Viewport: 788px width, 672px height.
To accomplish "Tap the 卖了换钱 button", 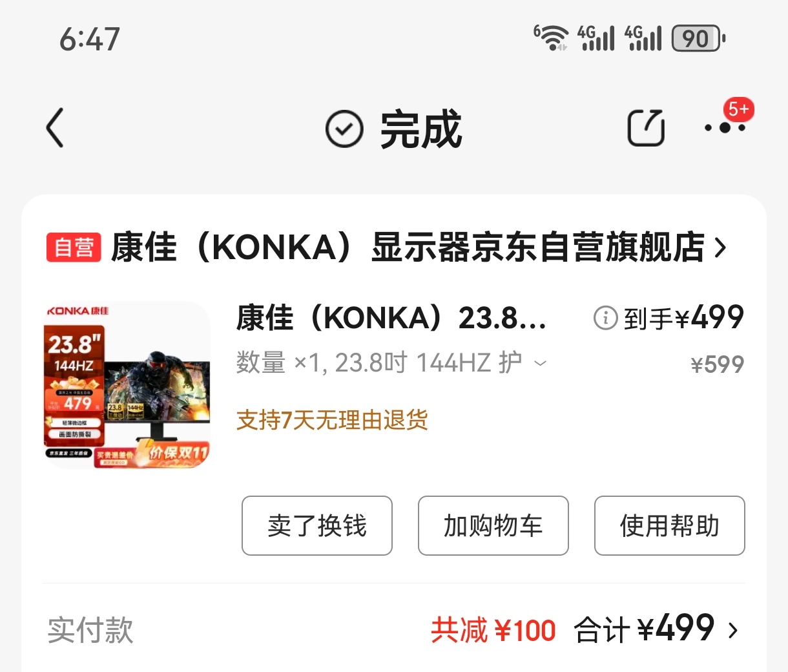I will (x=317, y=525).
